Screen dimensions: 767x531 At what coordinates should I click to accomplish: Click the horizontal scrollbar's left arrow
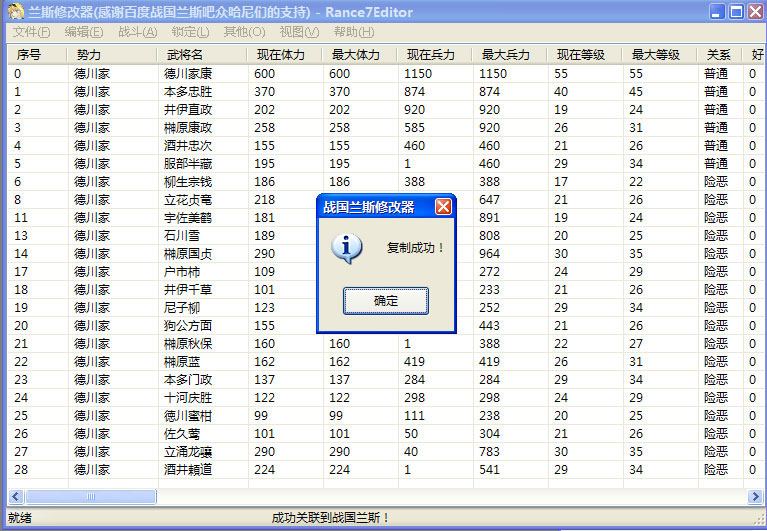[14, 496]
